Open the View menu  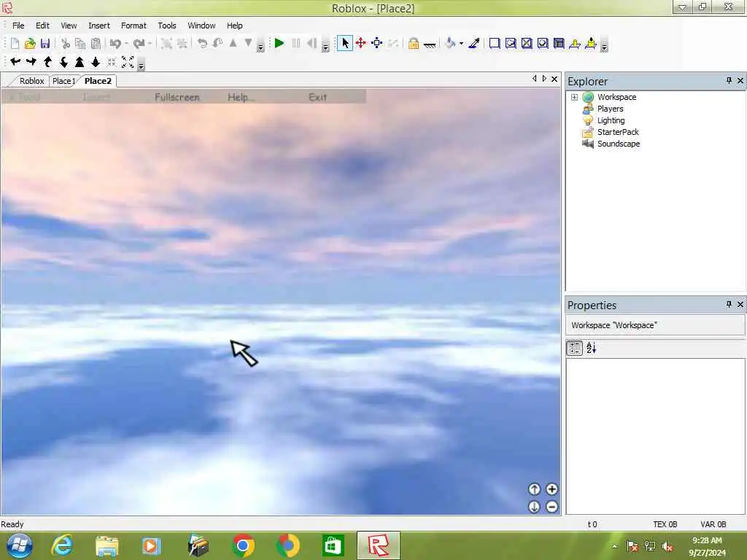(x=69, y=26)
